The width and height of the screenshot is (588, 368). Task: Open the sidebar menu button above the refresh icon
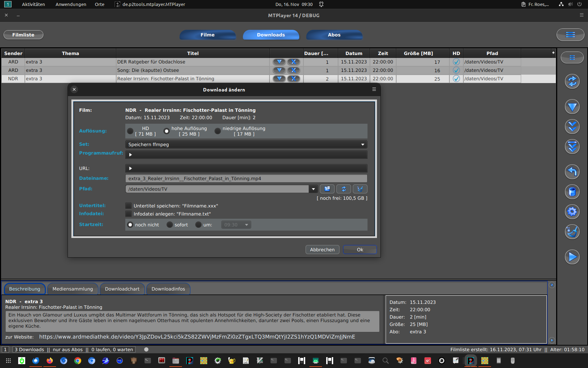pos(572,57)
